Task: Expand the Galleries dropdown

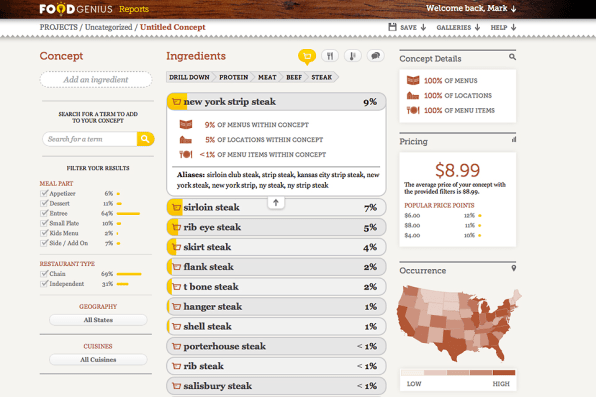Action: click(x=458, y=27)
